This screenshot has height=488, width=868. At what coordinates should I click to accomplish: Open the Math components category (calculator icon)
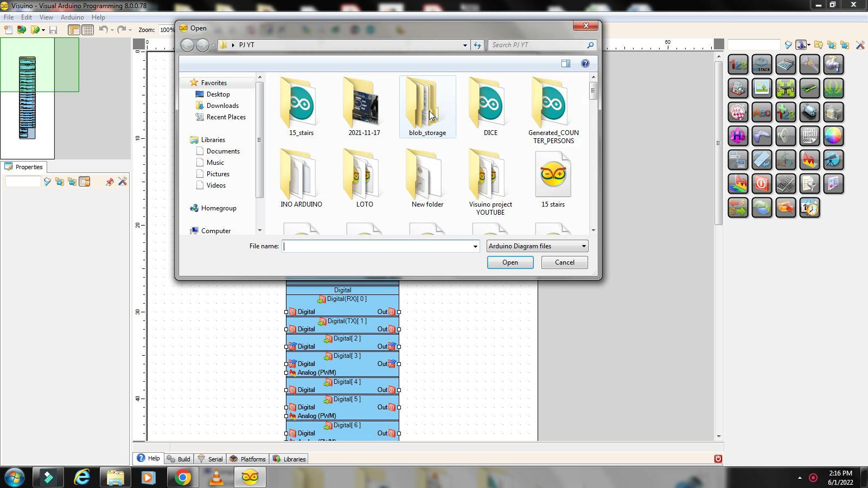pyautogui.click(x=786, y=65)
